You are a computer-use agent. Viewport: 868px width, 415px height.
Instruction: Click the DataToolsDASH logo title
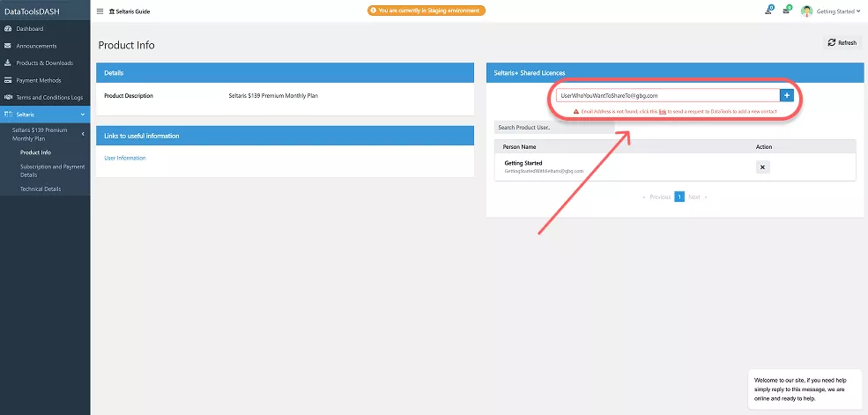32,11
